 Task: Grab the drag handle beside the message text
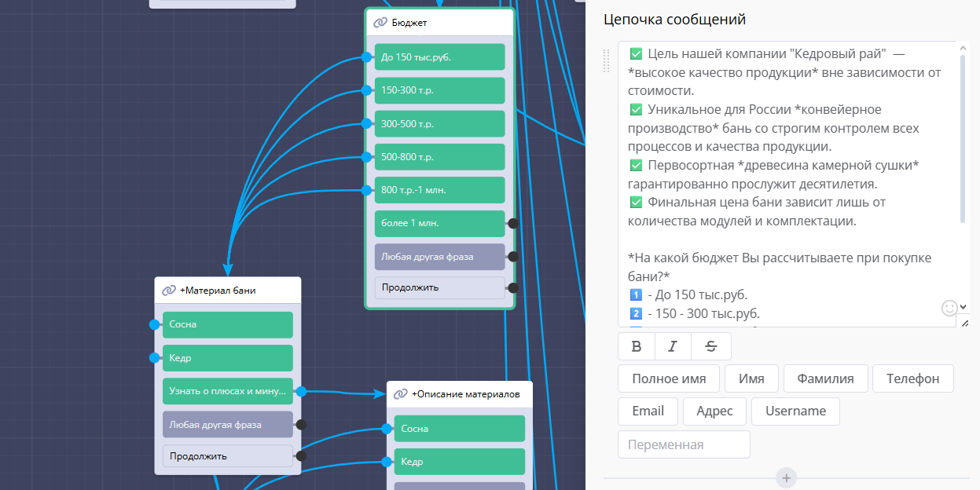(606, 60)
